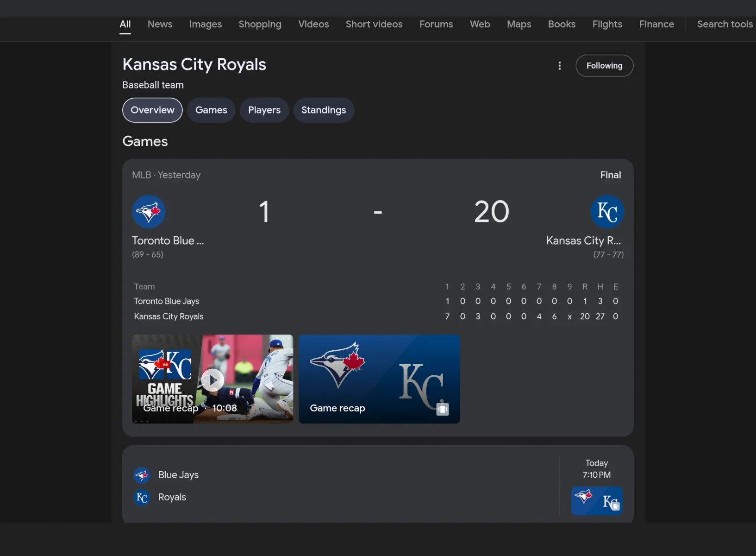Click the Royals hits total 27

pos(600,317)
